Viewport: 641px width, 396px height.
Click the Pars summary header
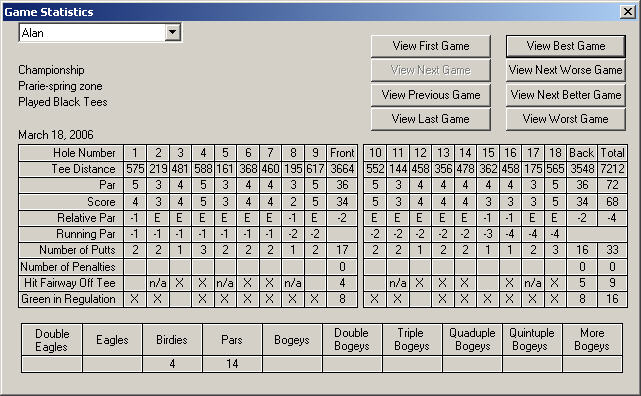[x=232, y=340]
